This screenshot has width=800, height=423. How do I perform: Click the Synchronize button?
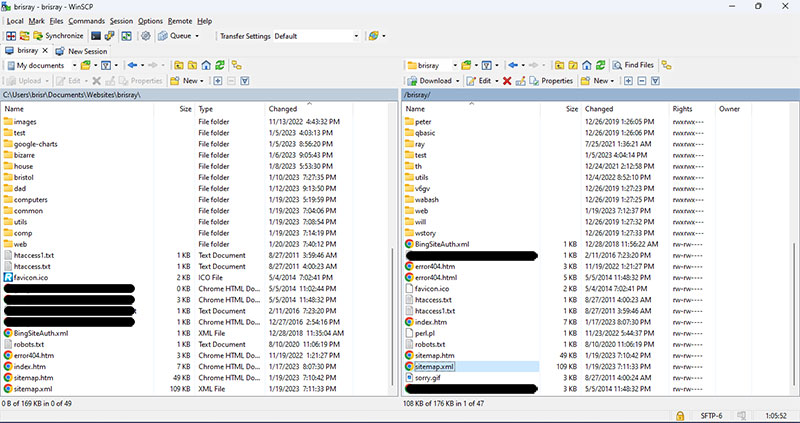coord(58,36)
